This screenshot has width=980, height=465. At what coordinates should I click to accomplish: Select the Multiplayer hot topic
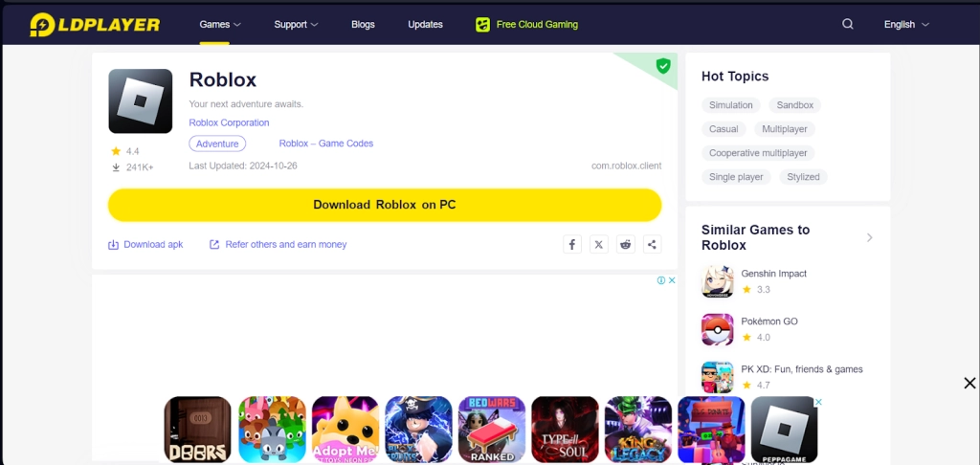point(785,129)
